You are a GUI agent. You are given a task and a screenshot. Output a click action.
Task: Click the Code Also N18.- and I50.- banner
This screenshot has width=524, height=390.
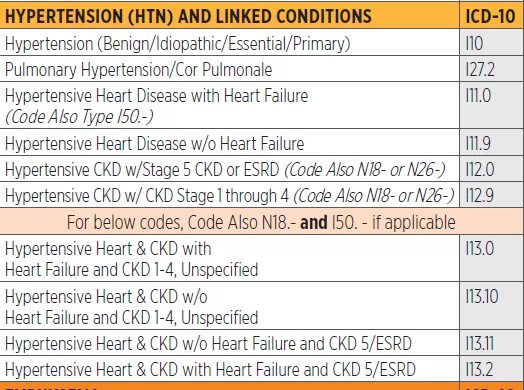(x=262, y=222)
